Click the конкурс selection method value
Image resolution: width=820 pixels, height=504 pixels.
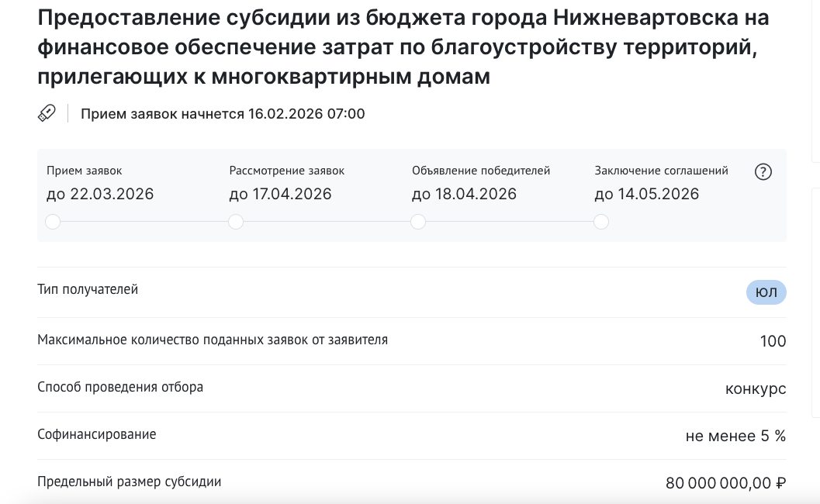756,388
